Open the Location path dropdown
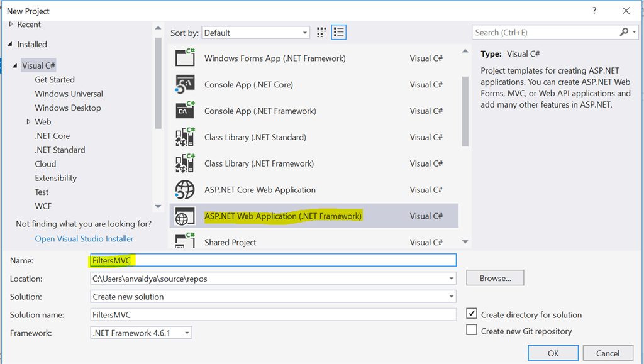 pos(451,279)
